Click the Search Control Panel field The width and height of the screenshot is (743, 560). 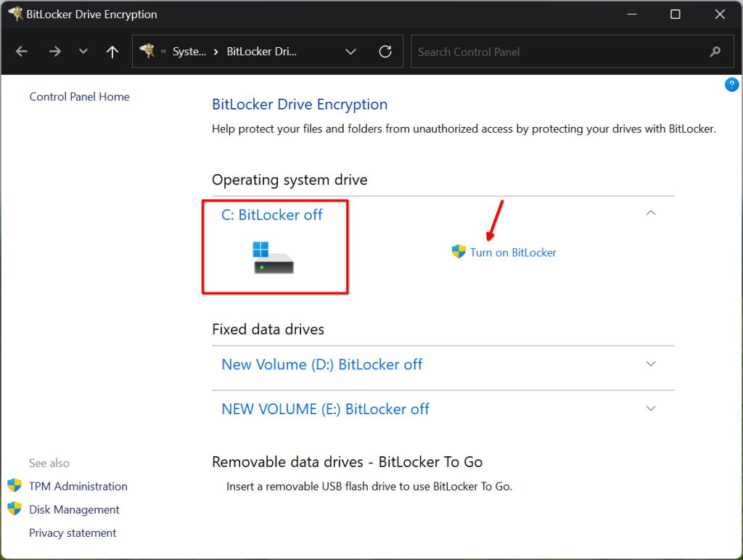click(572, 52)
